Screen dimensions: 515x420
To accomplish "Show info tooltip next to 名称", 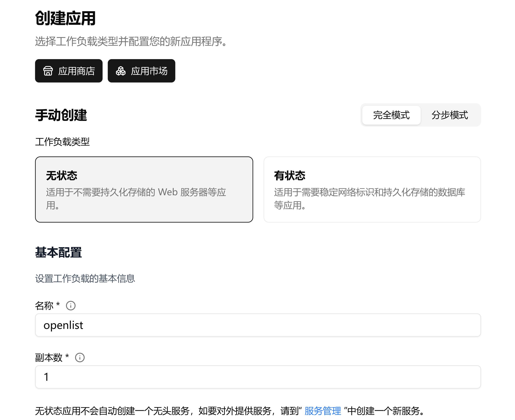I will [x=71, y=306].
